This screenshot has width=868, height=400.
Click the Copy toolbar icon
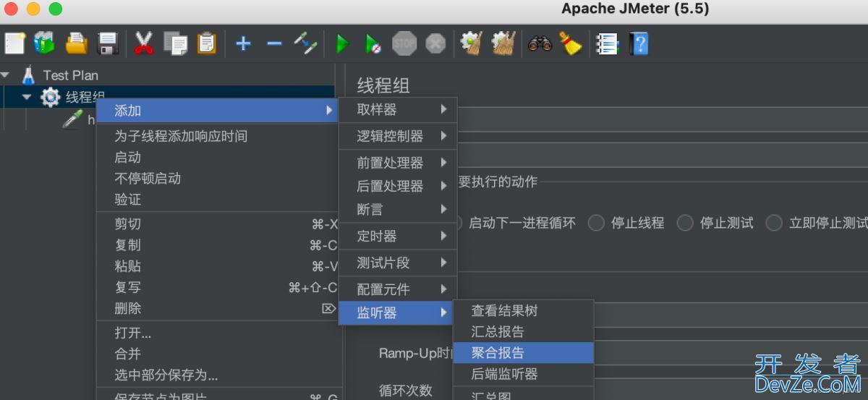click(175, 44)
